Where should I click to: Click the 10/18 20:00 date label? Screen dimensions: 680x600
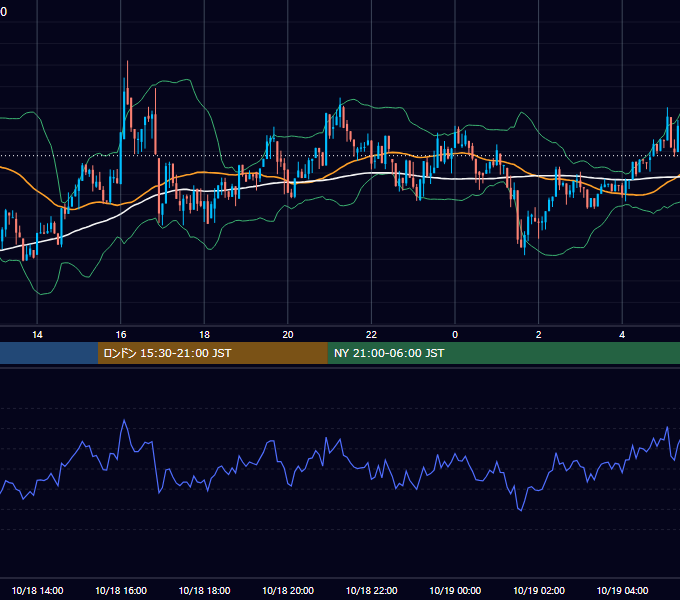(x=288, y=590)
